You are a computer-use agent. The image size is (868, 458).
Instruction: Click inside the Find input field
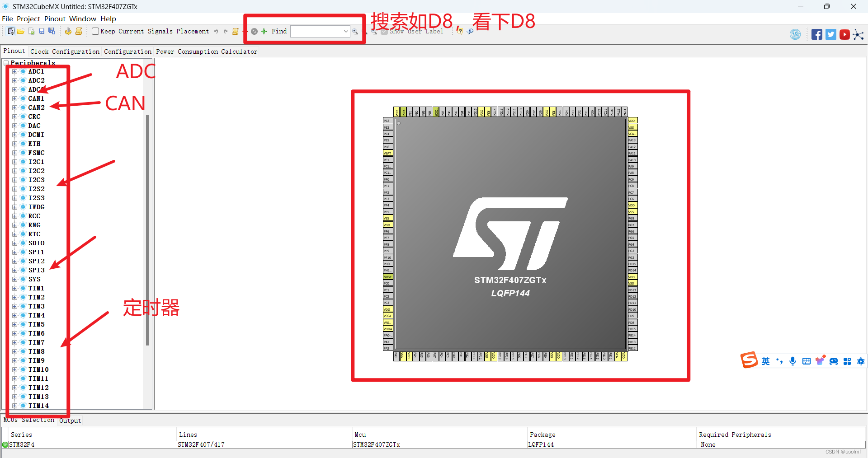pyautogui.click(x=316, y=32)
